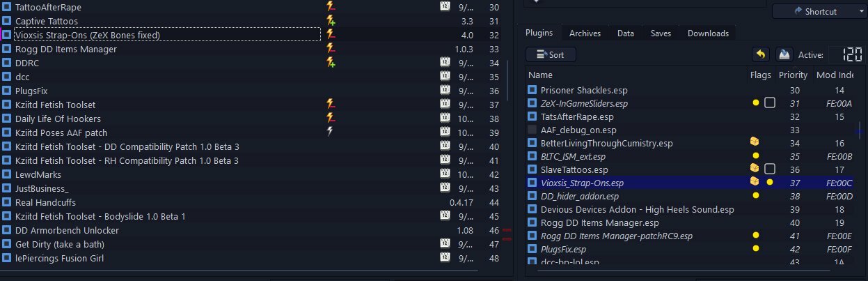Viewport: 868px width, 281px height.
Task: Disable the TattooAfterRape mod checkbox
Action: coord(6,7)
